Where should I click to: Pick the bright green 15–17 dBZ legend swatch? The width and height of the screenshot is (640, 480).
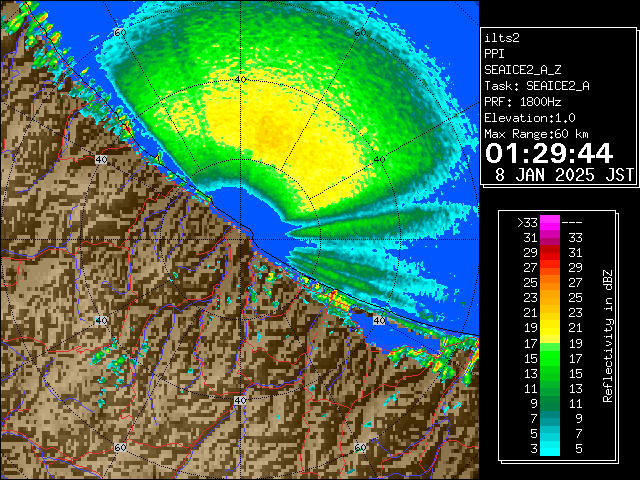tap(550, 358)
